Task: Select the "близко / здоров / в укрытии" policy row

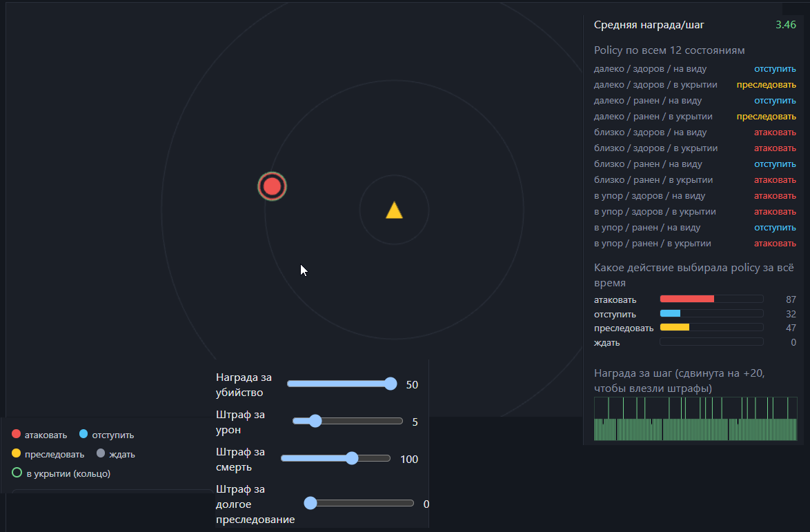Action: [x=695, y=148]
